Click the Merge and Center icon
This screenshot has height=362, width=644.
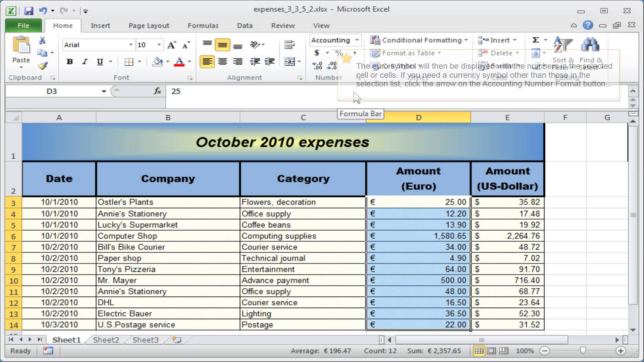[288, 61]
